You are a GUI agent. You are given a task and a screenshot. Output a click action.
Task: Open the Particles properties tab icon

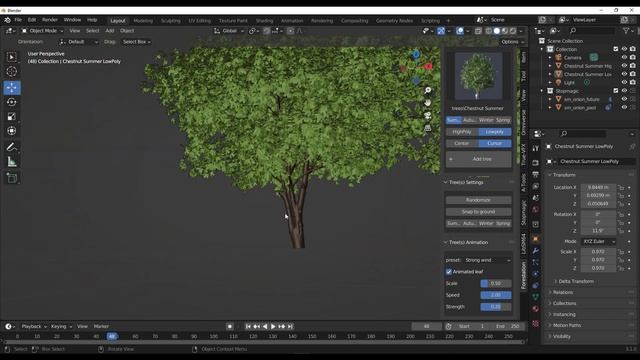pyautogui.click(x=536, y=262)
